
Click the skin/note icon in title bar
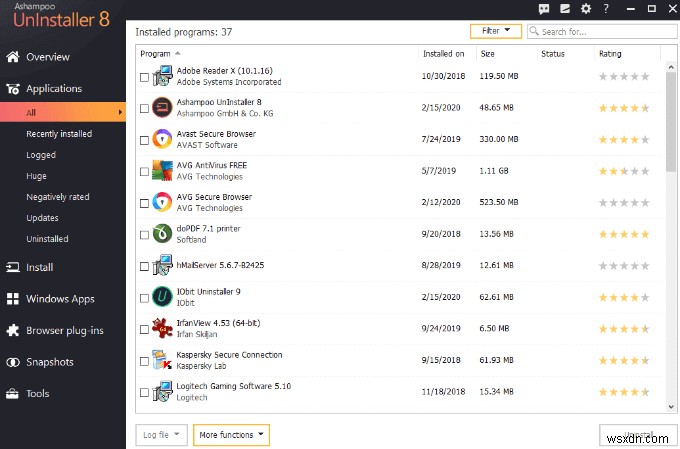(565, 9)
